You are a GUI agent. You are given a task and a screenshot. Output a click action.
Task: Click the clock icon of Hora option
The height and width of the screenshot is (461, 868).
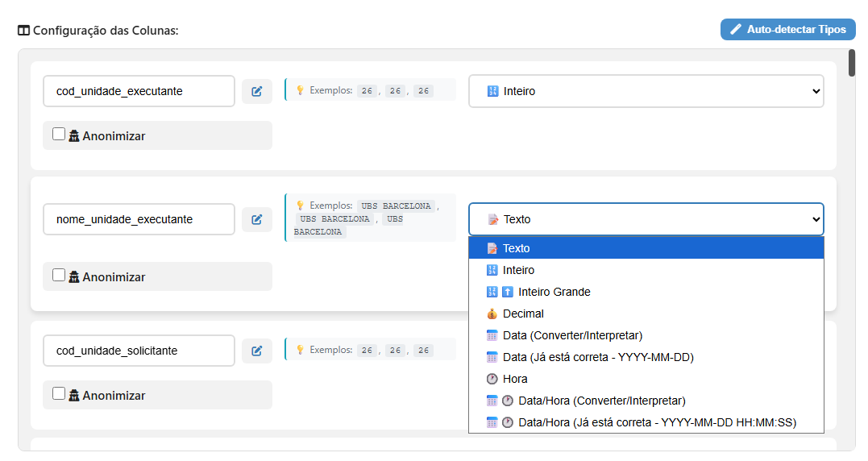coord(492,379)
